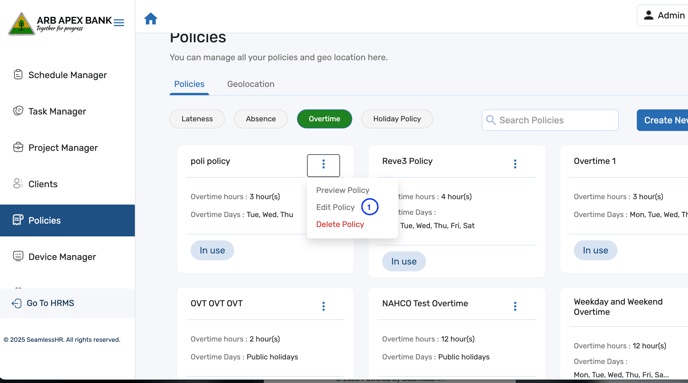Open Device Manager from sidebar

click(x=62, y=257)
